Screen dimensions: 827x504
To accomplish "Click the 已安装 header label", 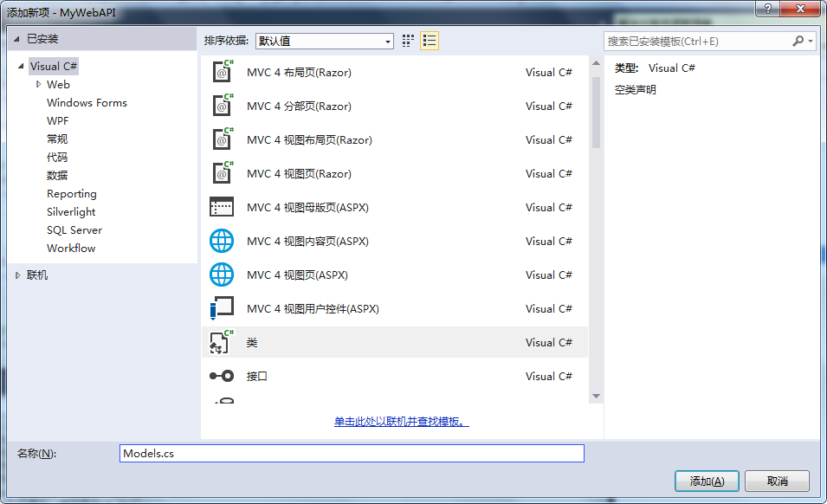I will point(42,39).
